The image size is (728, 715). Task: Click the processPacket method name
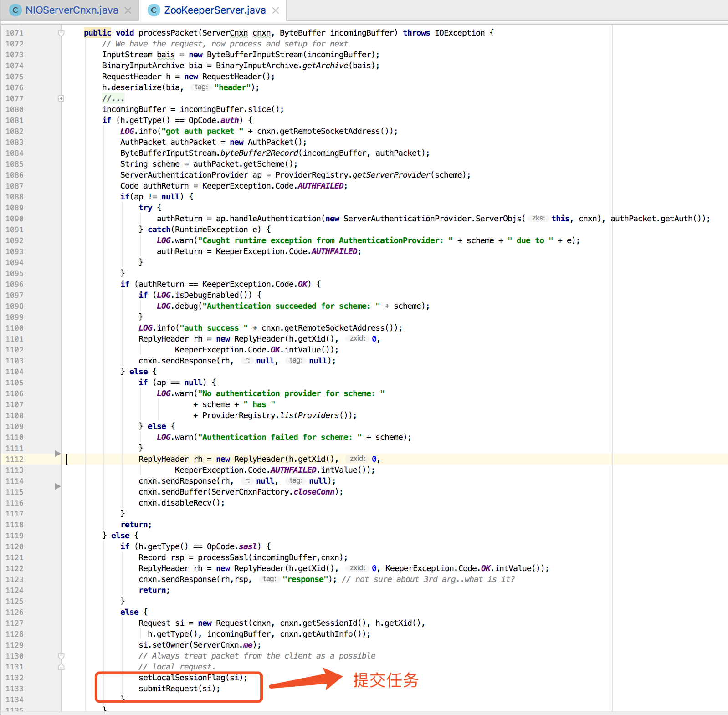click(x=168, y=33)
